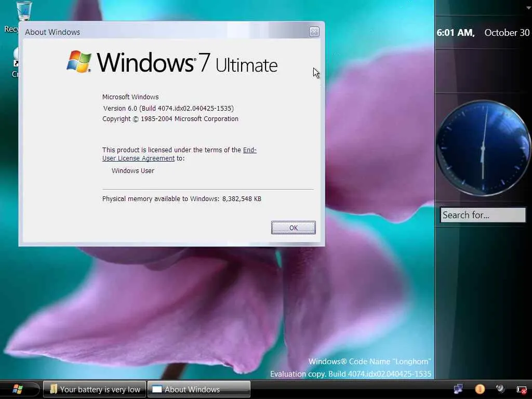The height and width of the screenshot is (399, 532).
Task: Click the analog clock in the sidebar
Action: click(483, 148)
